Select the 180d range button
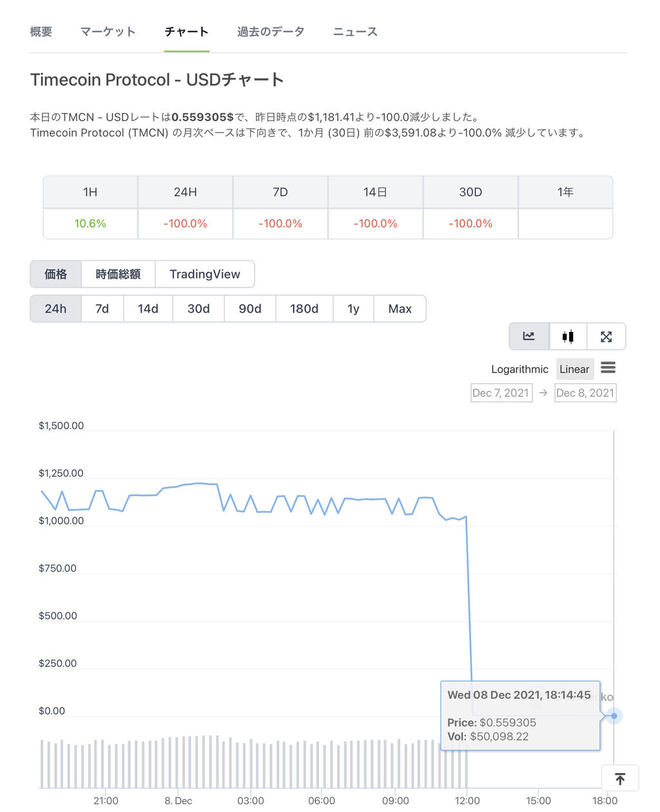The width and height of the screenshot is (660, 812). pyautogui.click(x=304, y=309)
